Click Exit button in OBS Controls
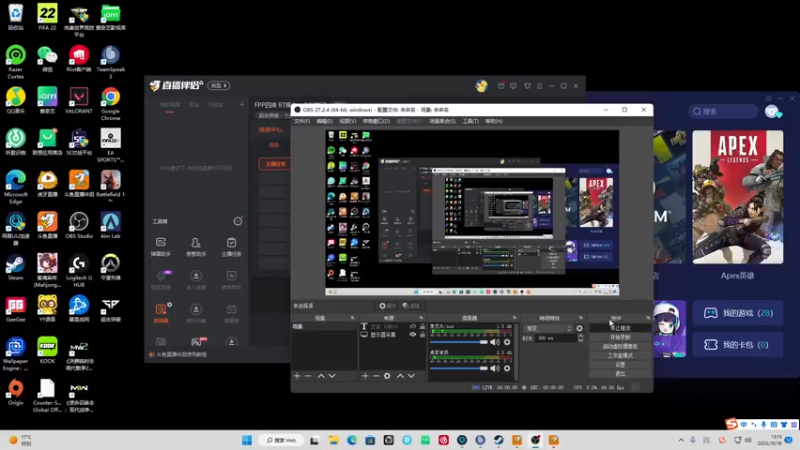The image size is (800, 450). point(620,374)
